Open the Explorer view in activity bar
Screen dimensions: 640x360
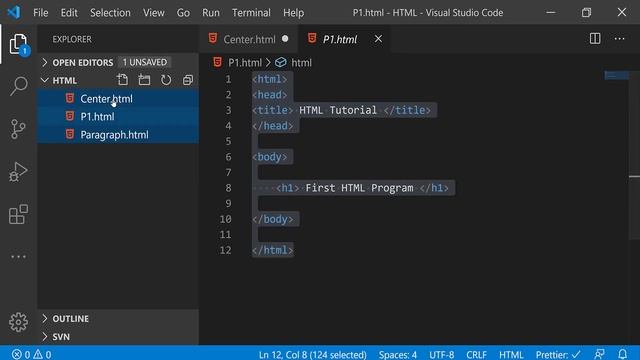pos(18,44)
